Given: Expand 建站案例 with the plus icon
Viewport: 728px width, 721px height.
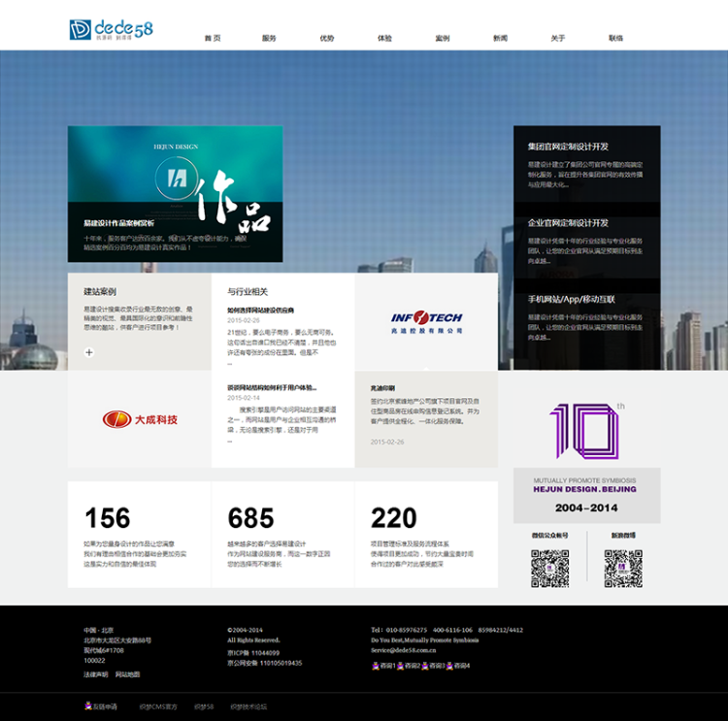Looking at the screenshot, I should (x=89, y=352).
